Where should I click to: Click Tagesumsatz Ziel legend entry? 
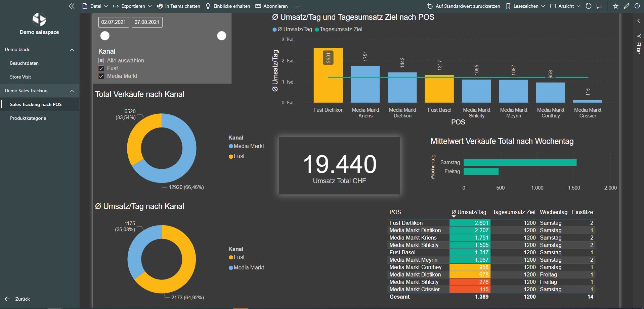[x=339, y=30]
